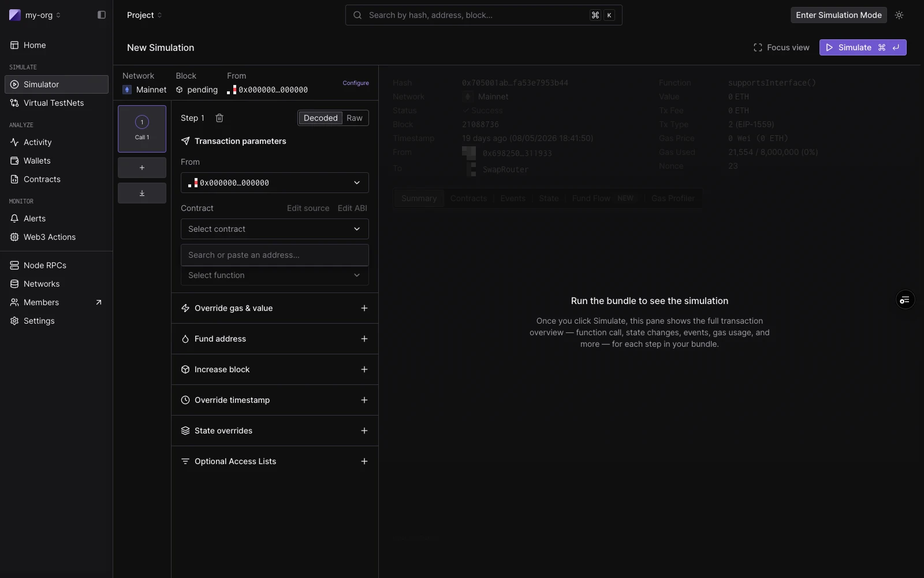
Task: Expand Fund address section
Action: (x=275, y=339)
